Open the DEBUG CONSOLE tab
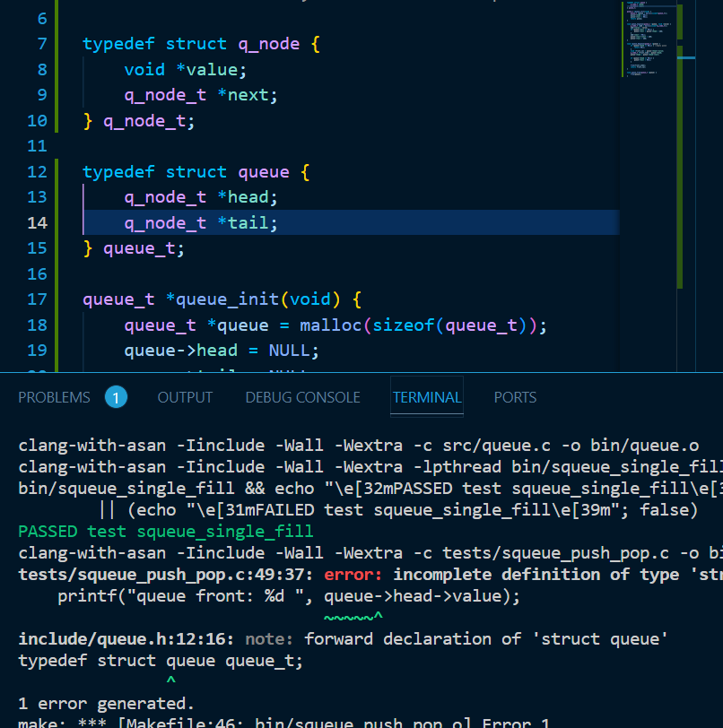The height and width of the screenshot is (728, 723). pyautogui.click(x=302, y=397)
